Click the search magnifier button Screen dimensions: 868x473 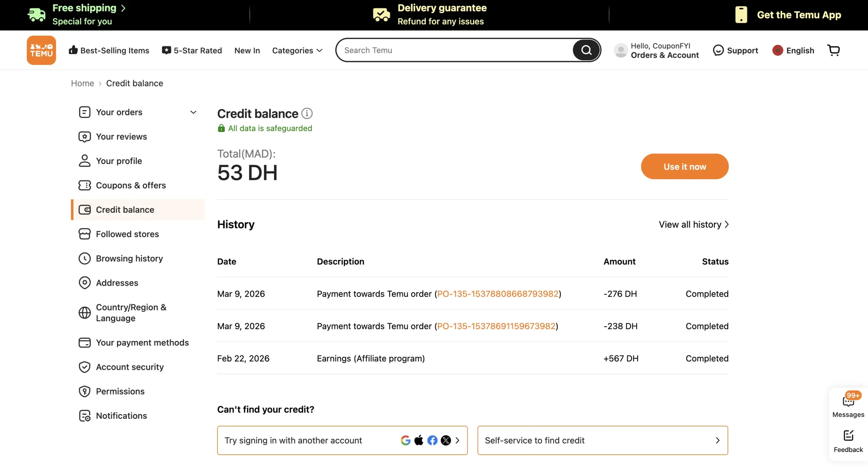586,50
